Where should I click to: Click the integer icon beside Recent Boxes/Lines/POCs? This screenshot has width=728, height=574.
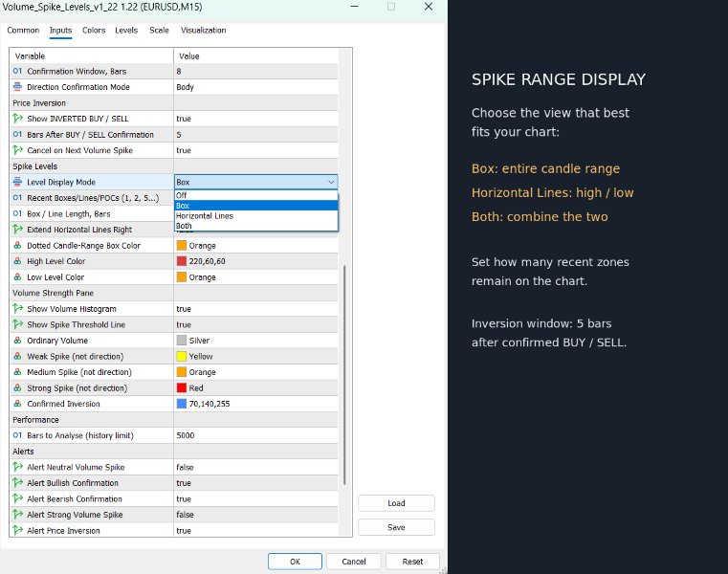click(17, 198)
